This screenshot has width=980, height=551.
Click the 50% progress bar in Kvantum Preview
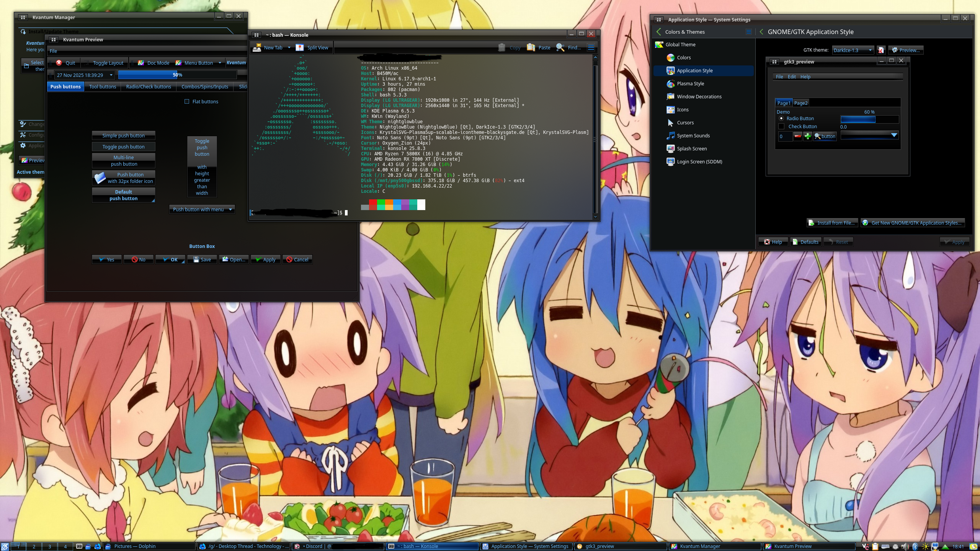tap(177, 75)
